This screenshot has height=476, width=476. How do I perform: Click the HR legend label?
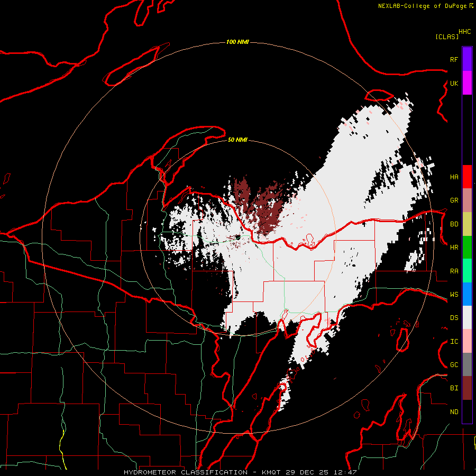[454, 248]
